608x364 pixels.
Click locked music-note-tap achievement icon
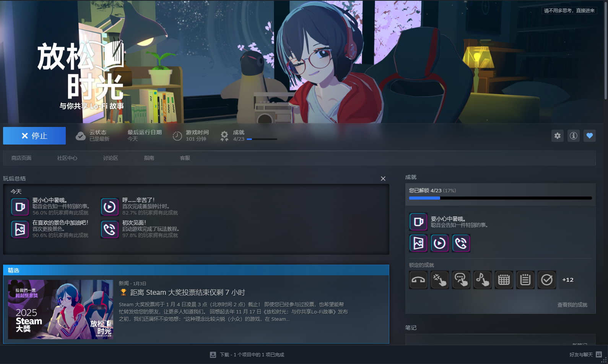pos(483,280)
